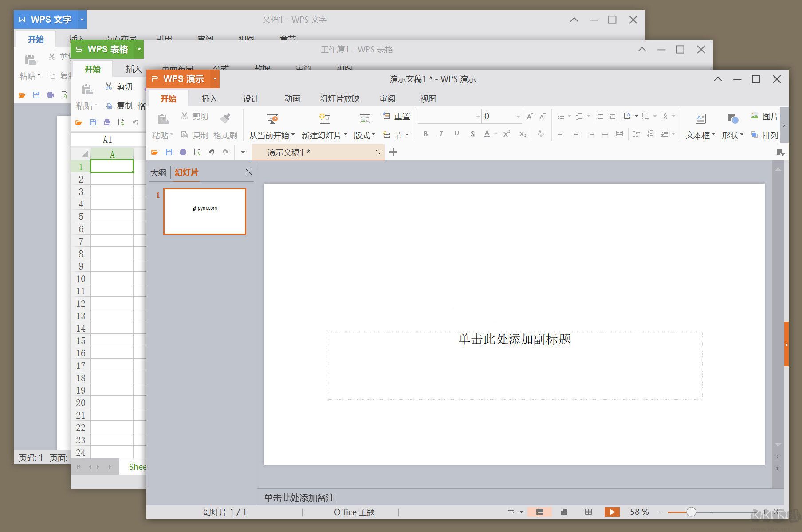The image size is (802, 532).
Task: Switch to the 动画 (Animation) ribbon tab
Action: pos(292,98)
